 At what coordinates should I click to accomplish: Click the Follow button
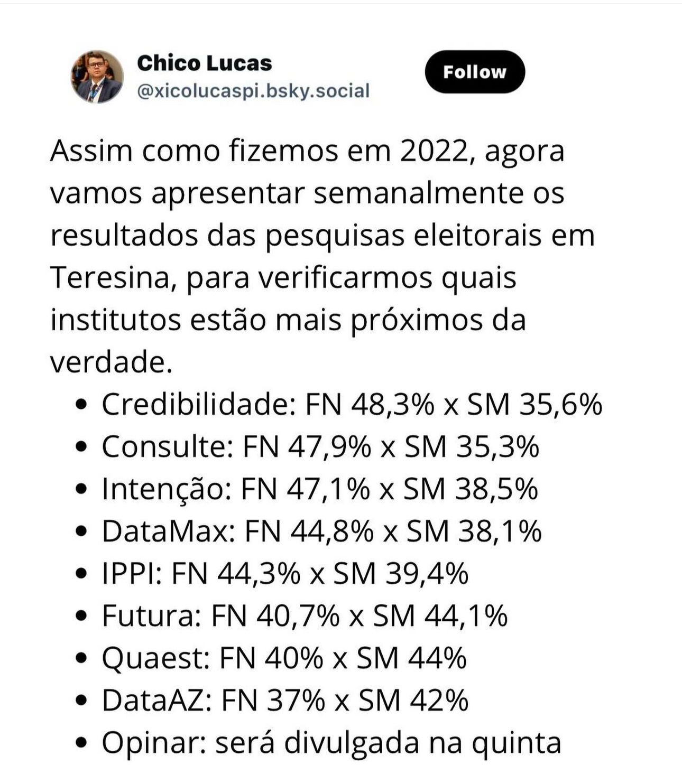[x=475, y=72]
